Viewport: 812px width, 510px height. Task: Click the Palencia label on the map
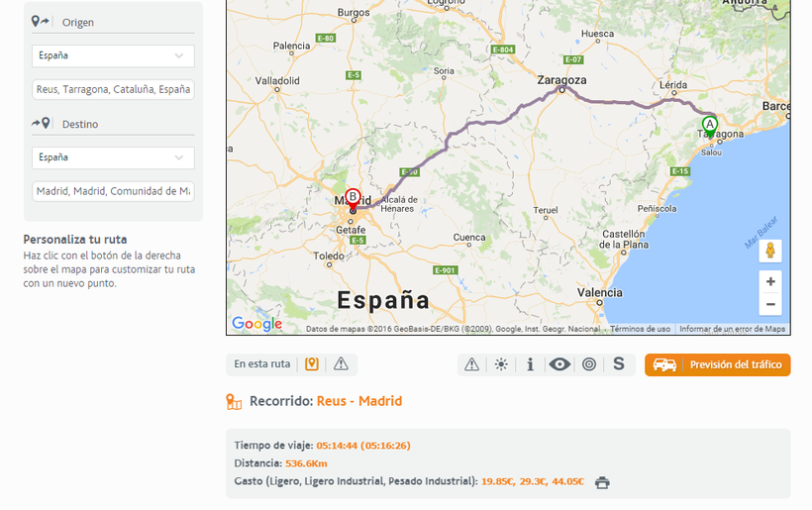[x=291, y=46]
